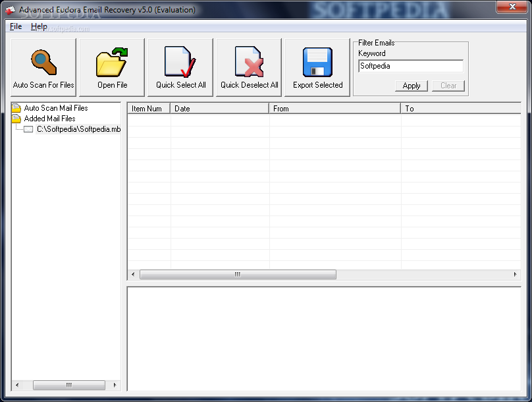Click the app icon in the title bar
The width and height of the screenshot is (532, 402).
(10, 10)
